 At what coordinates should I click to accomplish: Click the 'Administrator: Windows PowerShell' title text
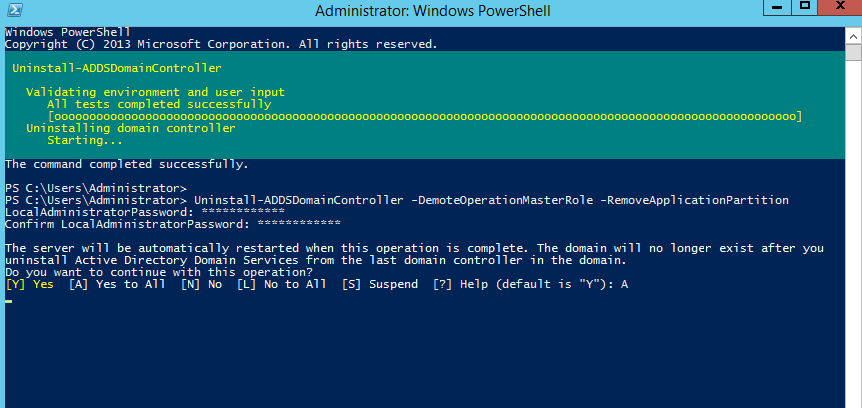[x=433, y=10]
